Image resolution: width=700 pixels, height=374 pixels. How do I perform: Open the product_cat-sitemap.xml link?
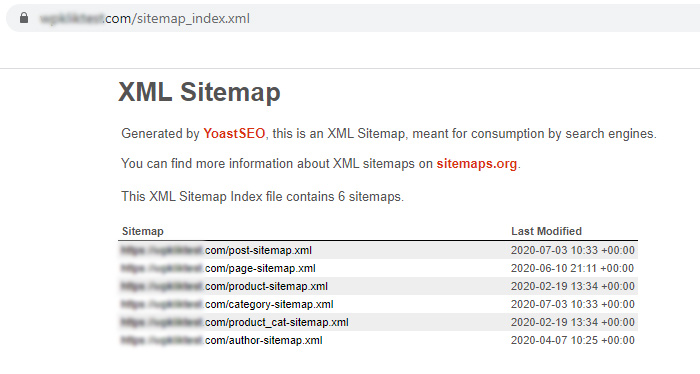pos(234,322)
